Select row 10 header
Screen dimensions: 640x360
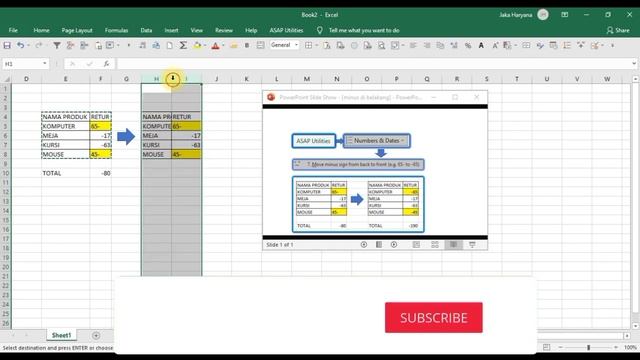[6, 173]
